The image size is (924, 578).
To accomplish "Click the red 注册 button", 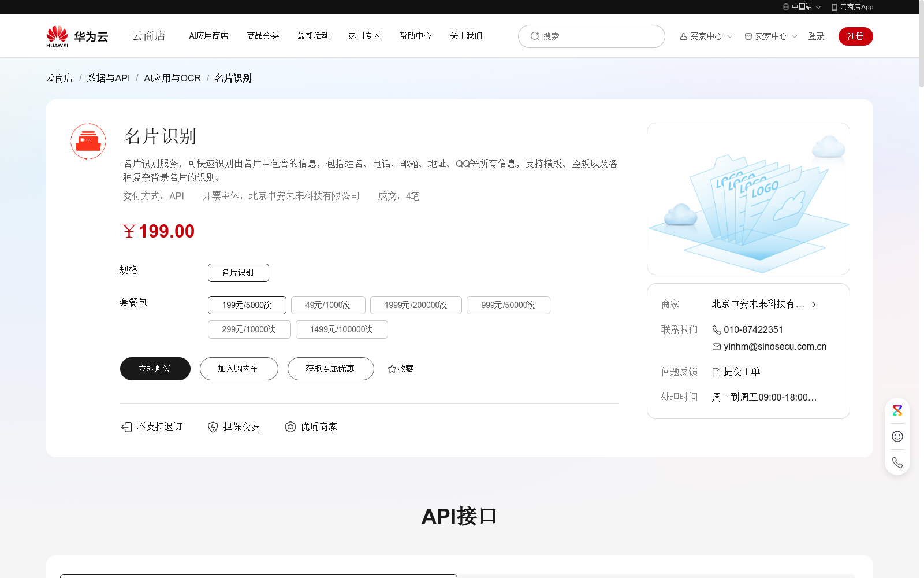I will pyautogui.click(x=856, y=36).
